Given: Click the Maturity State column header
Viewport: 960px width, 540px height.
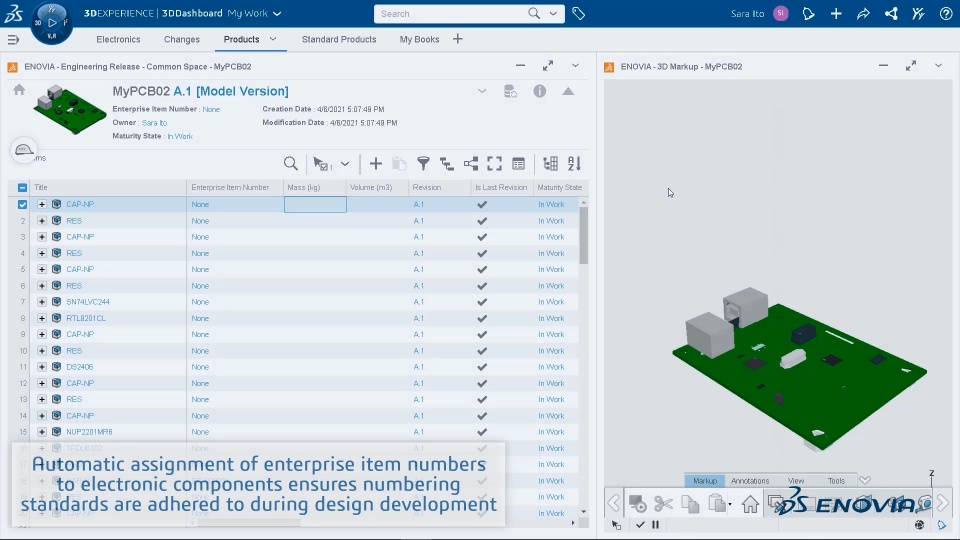Looking at the screenshot, I should click(x=560, y=187).
